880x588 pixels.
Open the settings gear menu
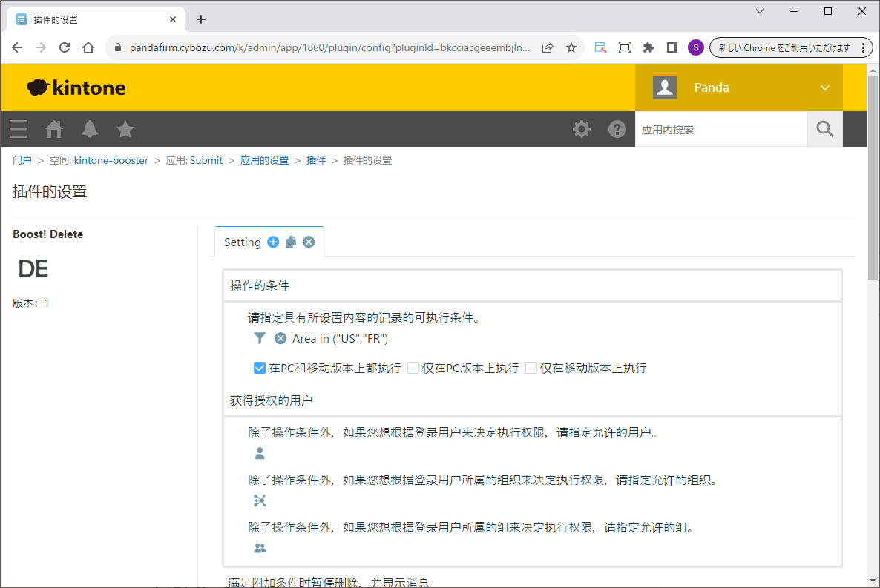coord(582,129)
